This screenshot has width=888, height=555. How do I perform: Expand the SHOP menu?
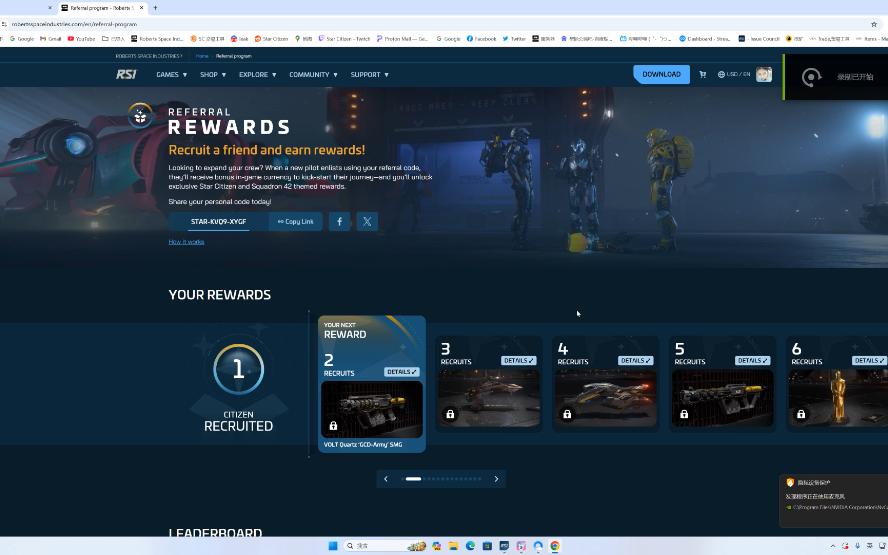[213, 74]
